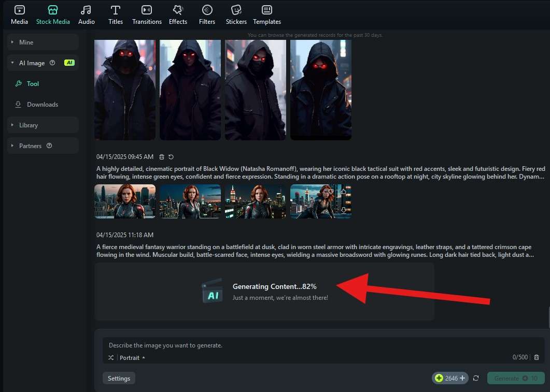The image size is (550, 392).
Task: Click the green AI credits icon
Action: 439,379
